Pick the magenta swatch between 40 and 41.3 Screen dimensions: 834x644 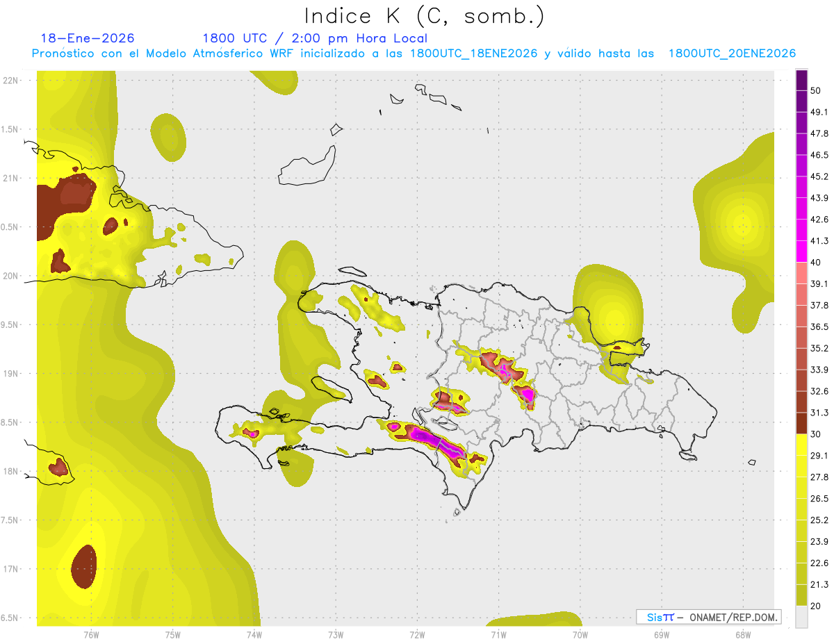click(801, 251)
